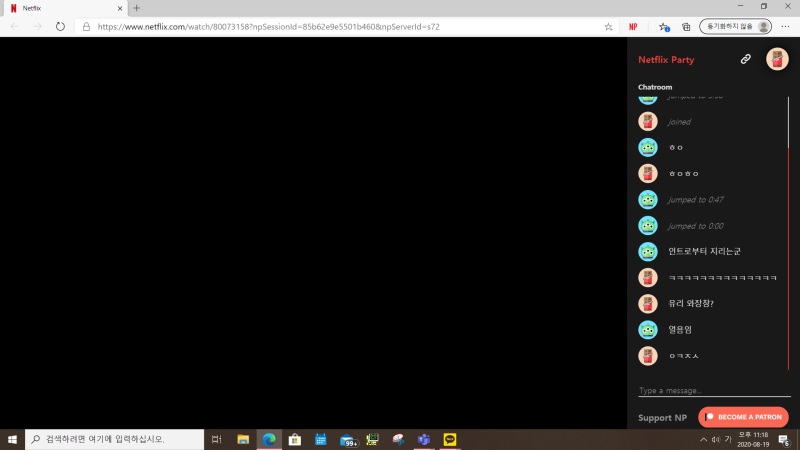Screen dimensions: 800x450
Task: Select the Netflix tab
Action: coord(64,8)
